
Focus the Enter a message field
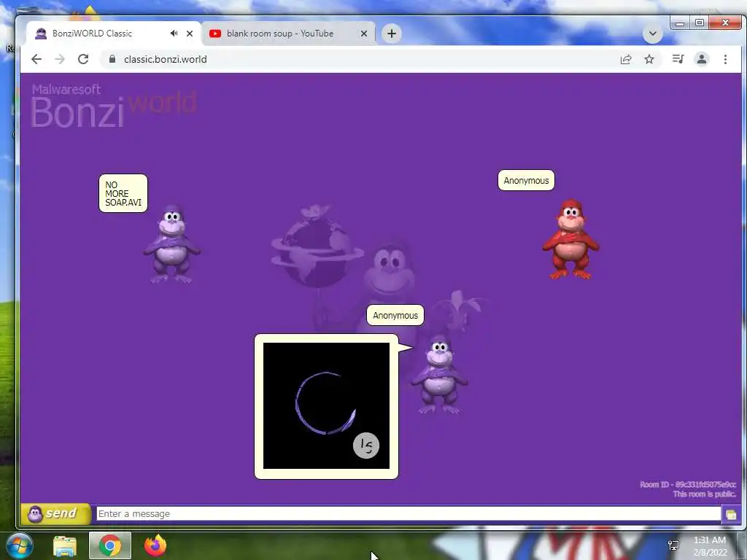tap(409, 514)
